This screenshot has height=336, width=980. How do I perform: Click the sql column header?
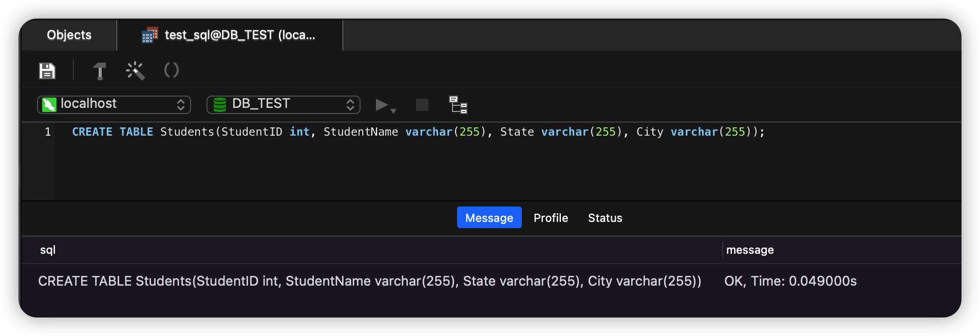pos(48,250)
